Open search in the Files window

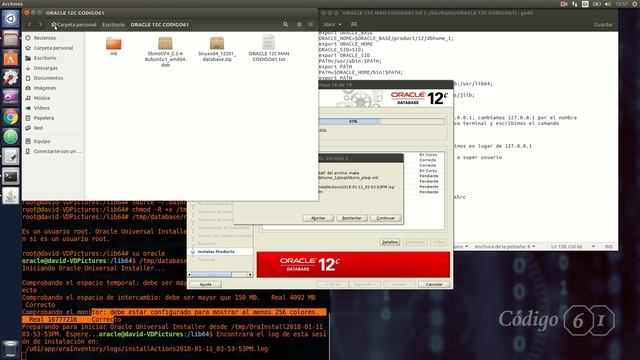tap(285, 24)
